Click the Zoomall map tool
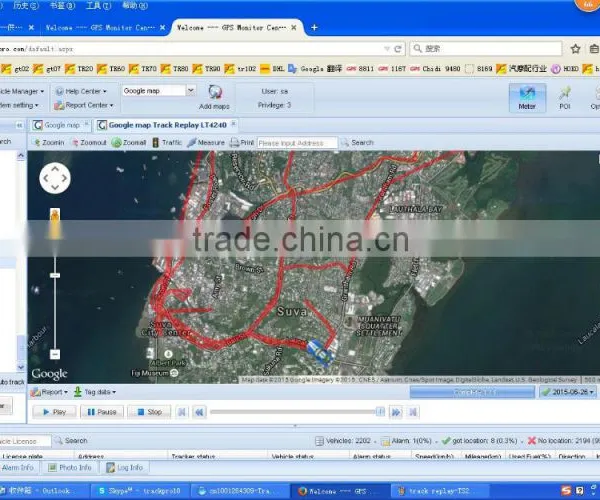The image size is (600, 500). (129, 143)
